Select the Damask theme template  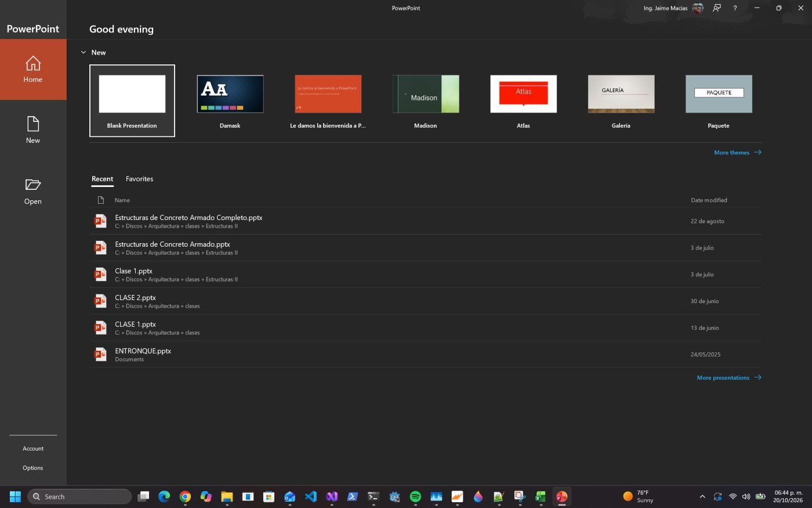(x=230, y=101)
